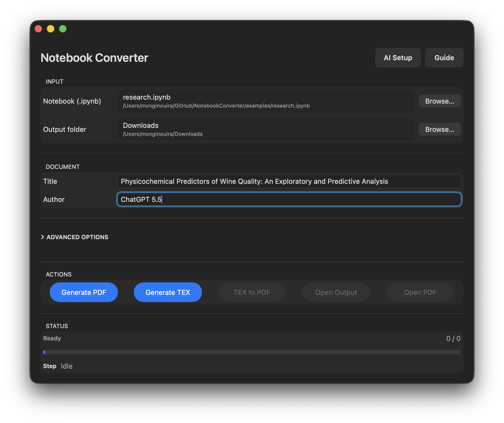Minimize the window with yellow button
This screenshot has width=504, height=423.
click(x=51, y=29)
